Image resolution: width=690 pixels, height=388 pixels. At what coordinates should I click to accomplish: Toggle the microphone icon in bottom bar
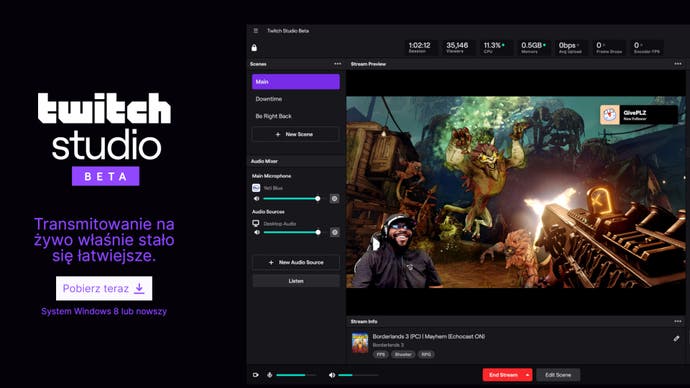click(x=270, y=375)
